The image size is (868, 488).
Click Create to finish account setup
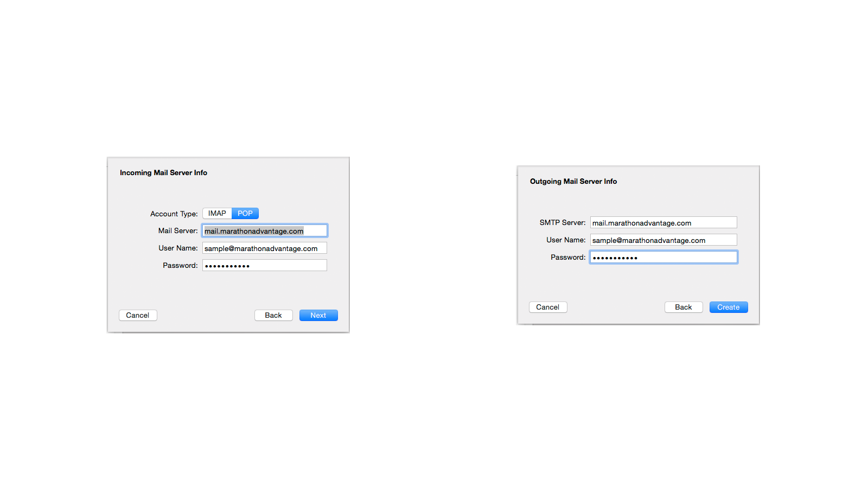[x=729, y=307]
